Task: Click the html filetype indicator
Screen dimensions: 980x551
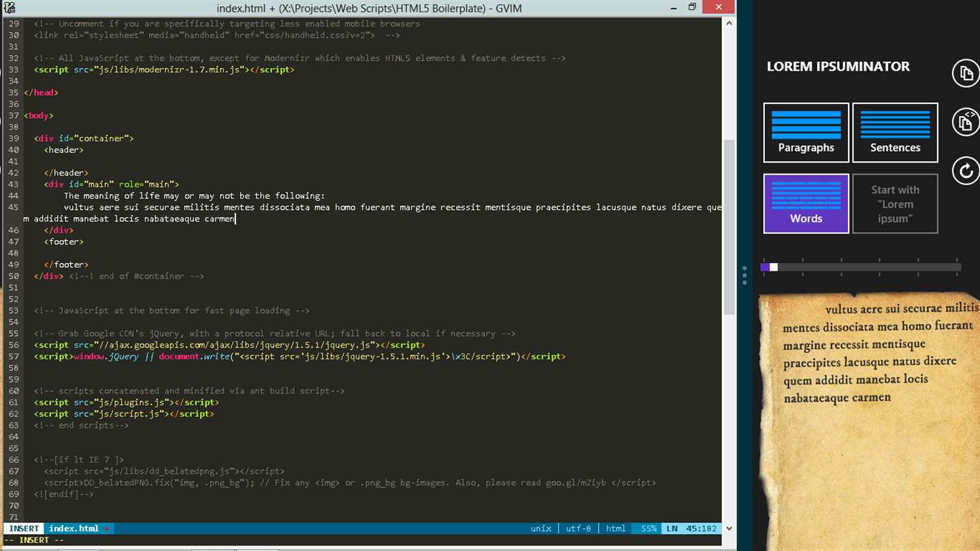Action: click(x=616, y=529)
